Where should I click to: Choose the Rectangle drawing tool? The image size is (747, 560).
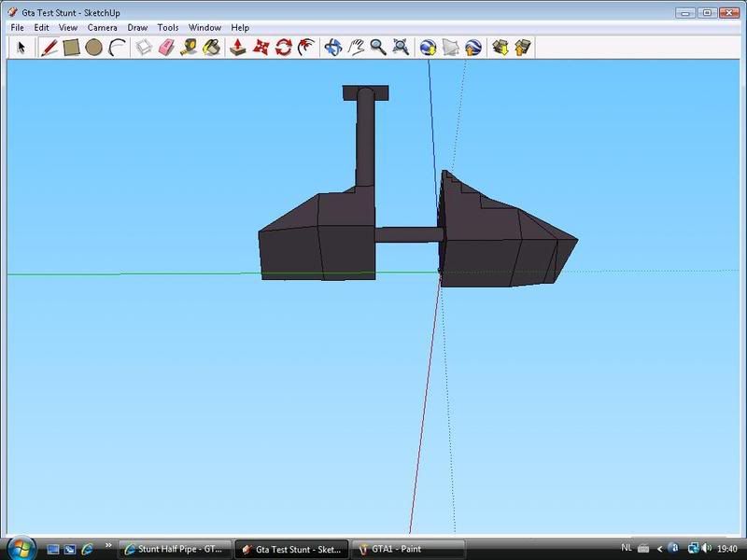(71, 48)
